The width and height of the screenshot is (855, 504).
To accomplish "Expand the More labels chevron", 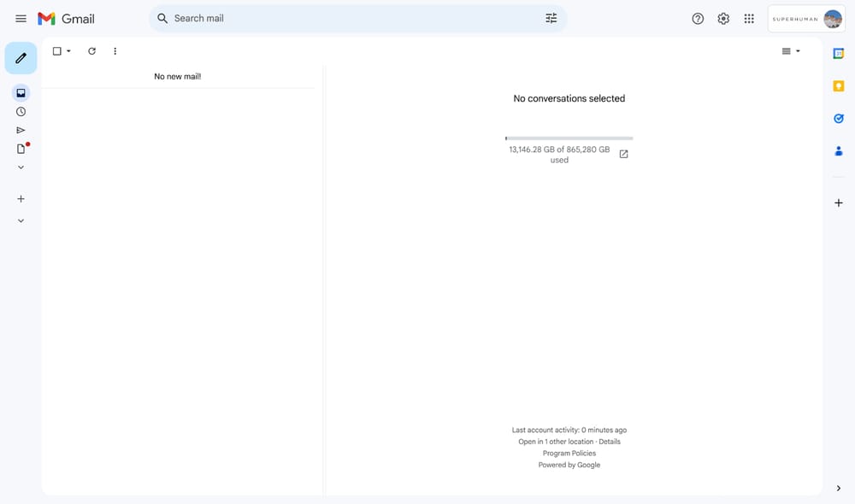I will click(x=21, y=167).
